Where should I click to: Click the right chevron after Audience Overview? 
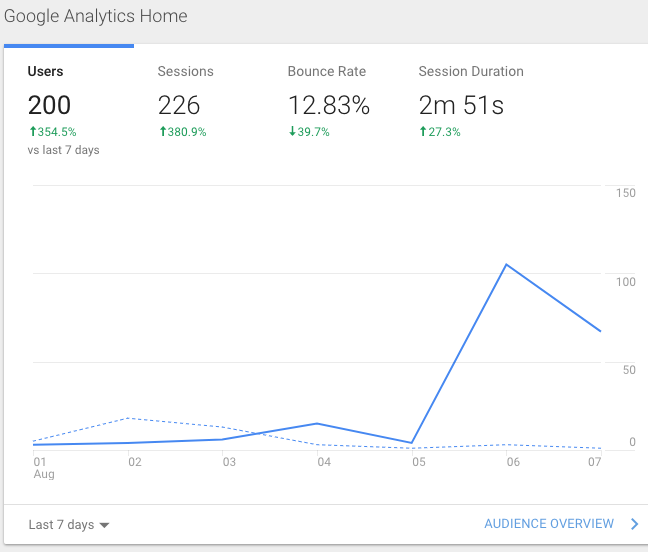[x=634, y=524]
